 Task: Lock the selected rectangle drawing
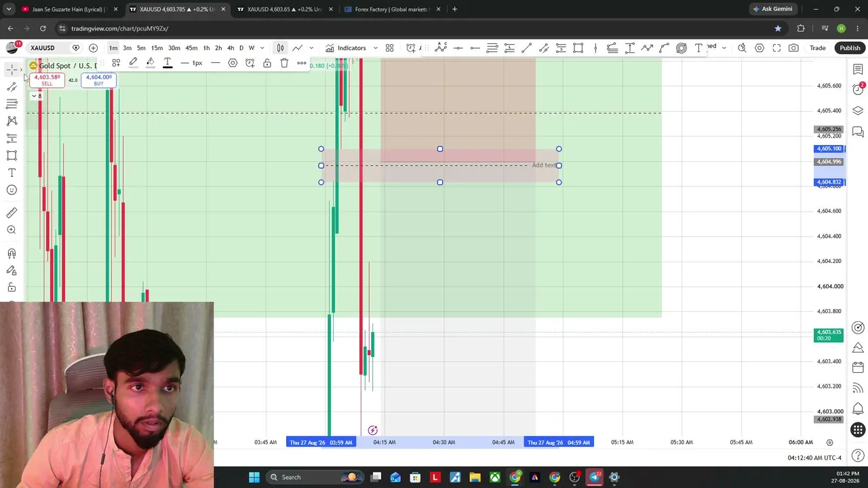point(267,63)
